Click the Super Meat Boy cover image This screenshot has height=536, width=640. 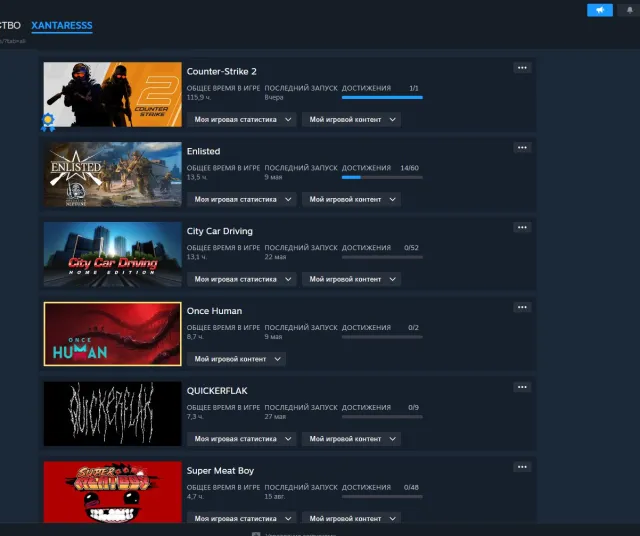click(x=113, y=492)
